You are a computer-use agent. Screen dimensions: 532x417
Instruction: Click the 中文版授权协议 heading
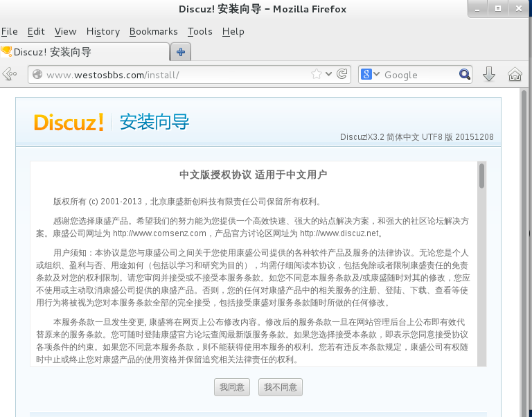(x=253, y=175)
